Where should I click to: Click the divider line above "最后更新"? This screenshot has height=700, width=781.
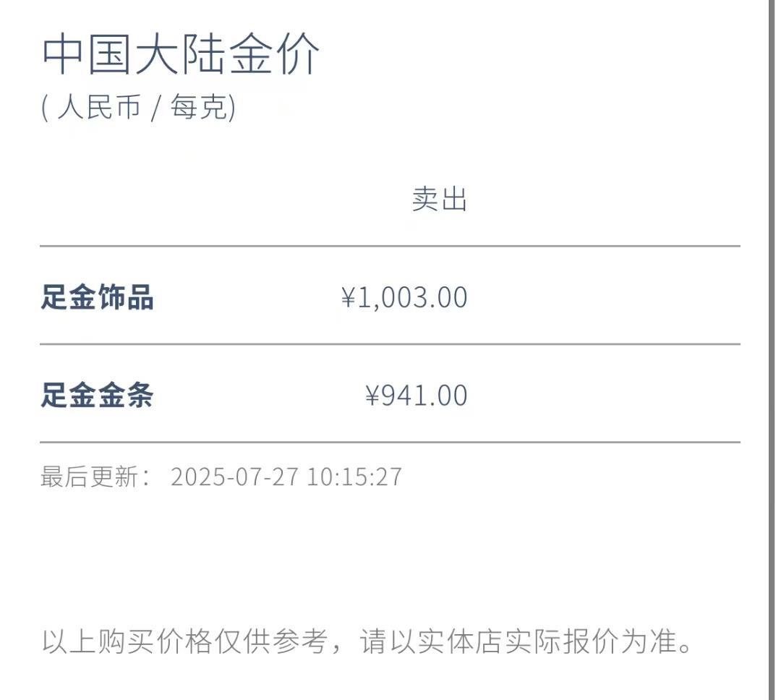click(x=390, y=441)
